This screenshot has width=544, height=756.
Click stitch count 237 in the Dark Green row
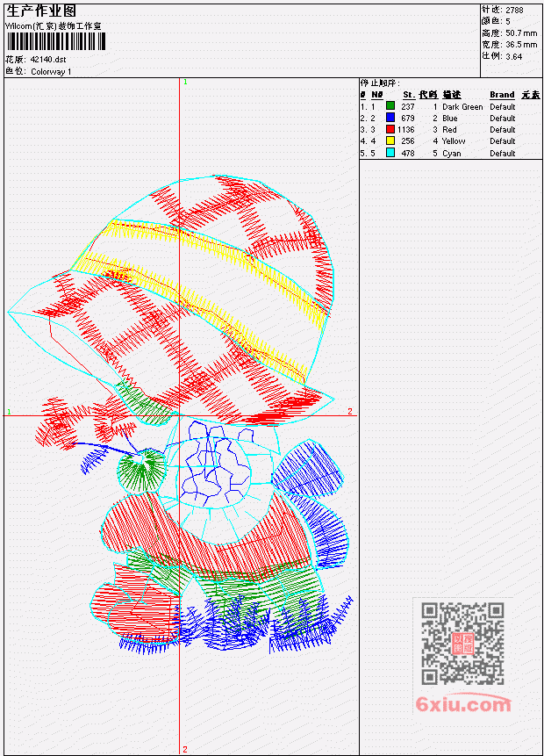[x=408, y=106]
